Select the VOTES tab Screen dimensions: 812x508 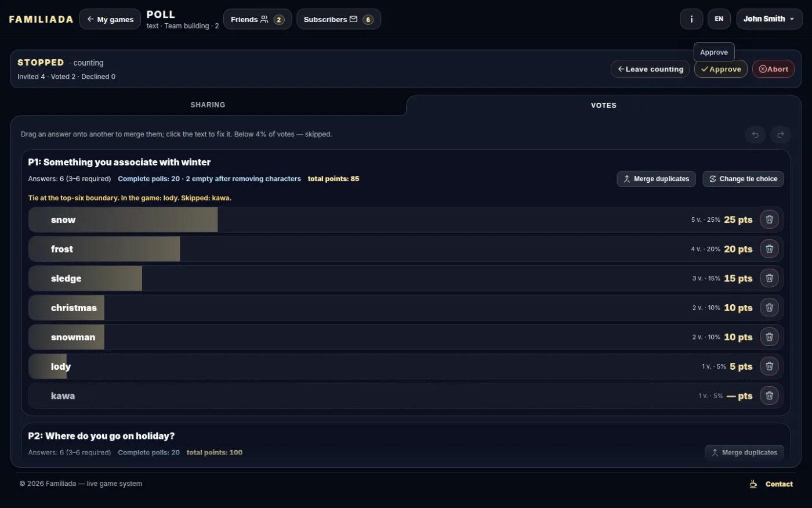603,106
